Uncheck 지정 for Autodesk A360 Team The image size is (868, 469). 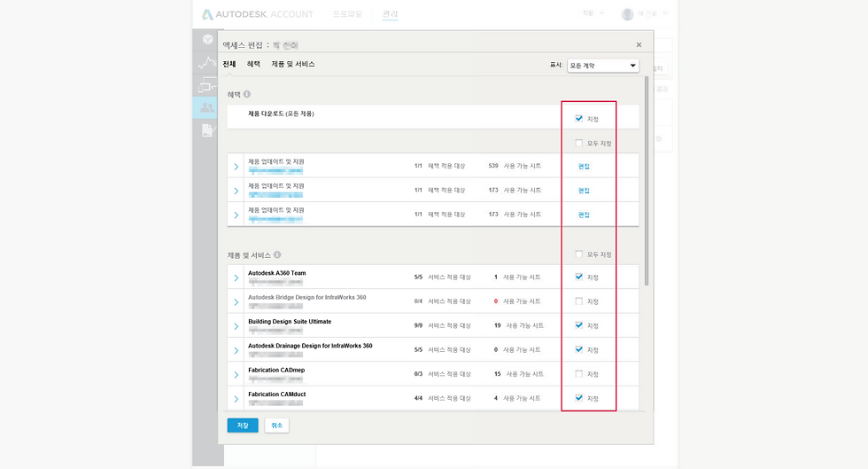click(x=579, y=277)
